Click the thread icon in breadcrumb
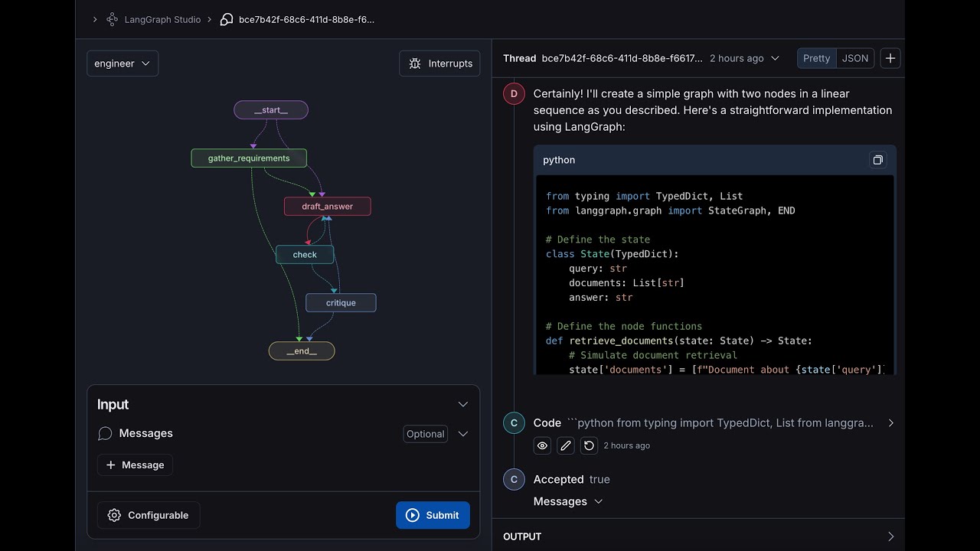980x551 pixels. (227, 19)
